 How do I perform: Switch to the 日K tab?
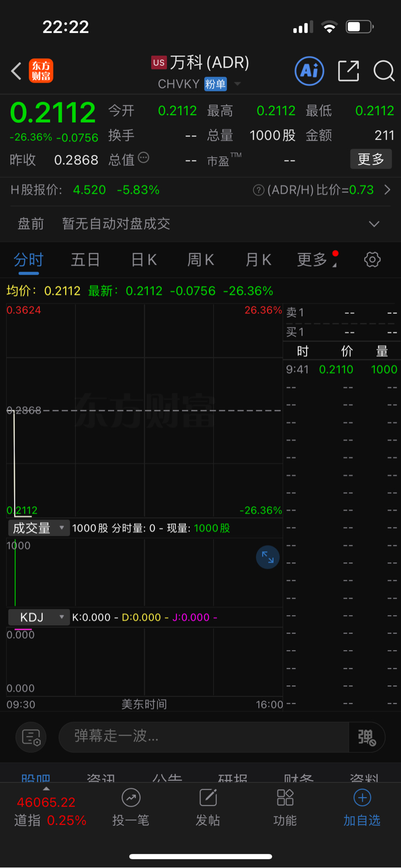144,260
